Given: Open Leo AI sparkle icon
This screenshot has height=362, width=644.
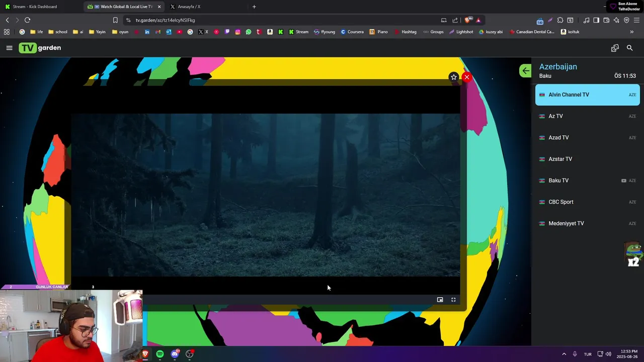Looking at the screenshot, I should point(616,20).
